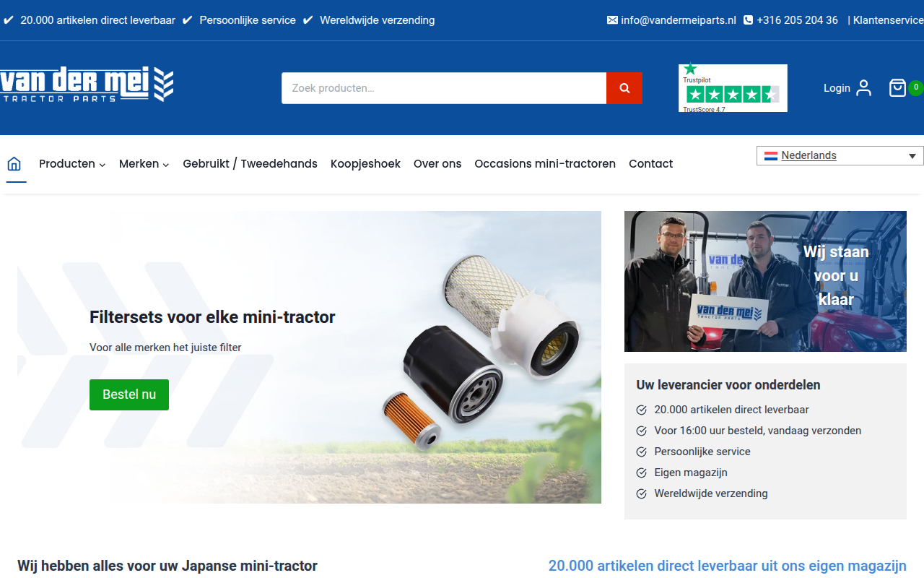Click the 'Uw leverancier voor onderdelen' heading
Screen dimensions: 924x578
[728, 385]
